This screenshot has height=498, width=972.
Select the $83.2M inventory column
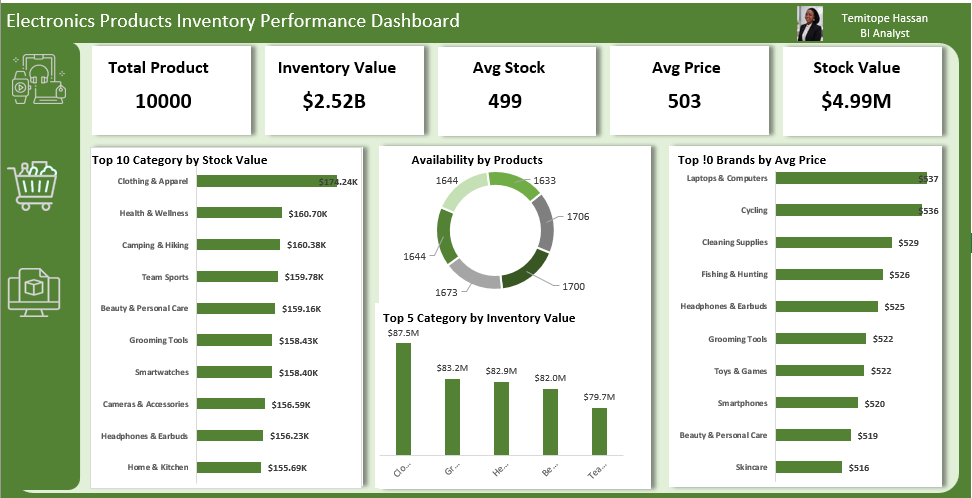tap(453, 417)
